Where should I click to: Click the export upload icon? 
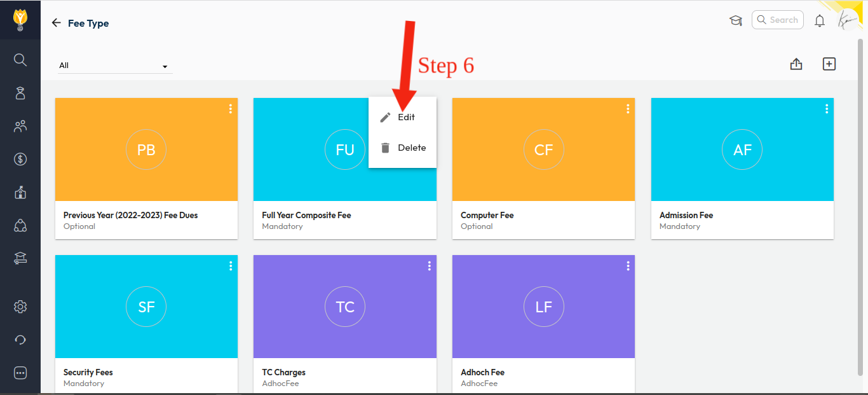pos(796,64)
